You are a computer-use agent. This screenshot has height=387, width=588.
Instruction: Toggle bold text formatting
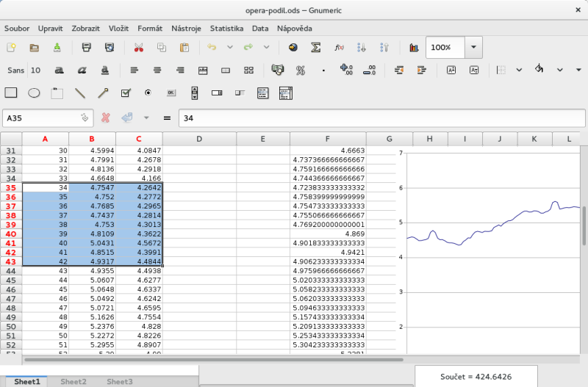coord(60,70)
